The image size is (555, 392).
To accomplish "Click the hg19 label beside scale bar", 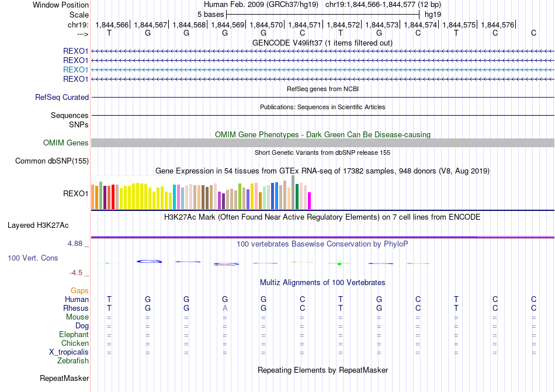I will [x=433, y=15].
